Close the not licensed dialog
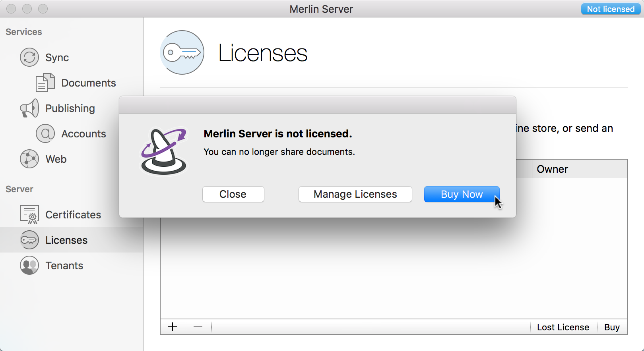 233,194
